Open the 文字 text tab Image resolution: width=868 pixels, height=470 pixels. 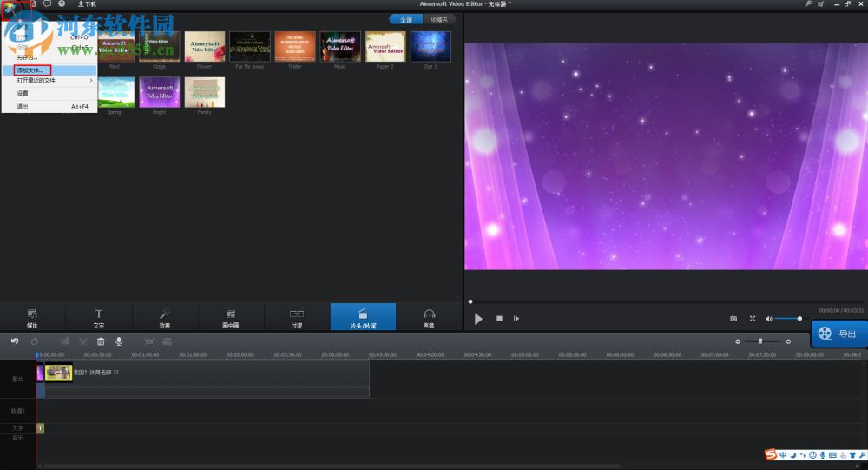(99, 318)
